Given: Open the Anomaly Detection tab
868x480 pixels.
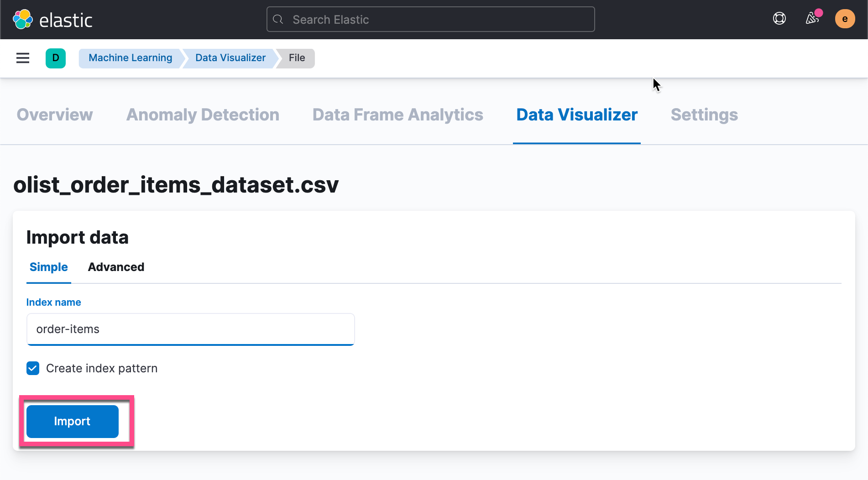Looking at the screenshot, I should [x=203, y=115].
